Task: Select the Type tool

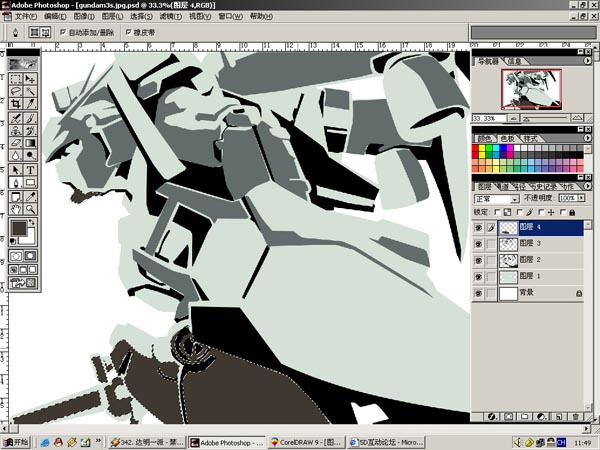Action: tap(30, 170)
